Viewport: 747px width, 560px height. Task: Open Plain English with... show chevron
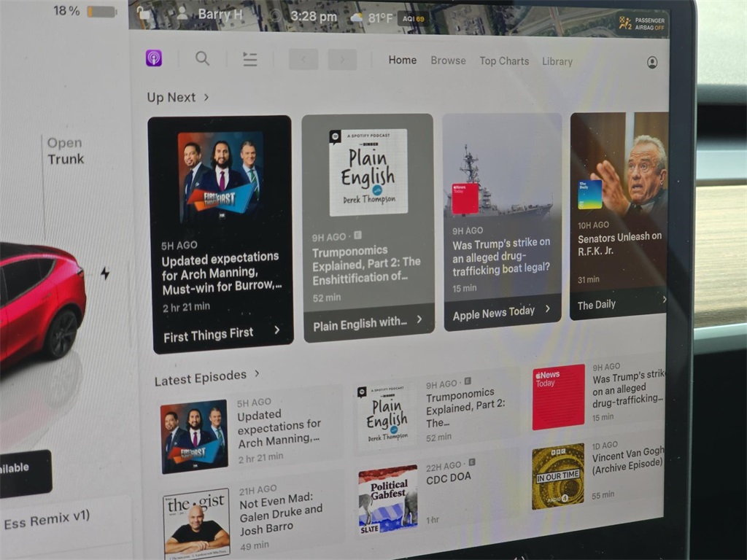click(419, 319)
